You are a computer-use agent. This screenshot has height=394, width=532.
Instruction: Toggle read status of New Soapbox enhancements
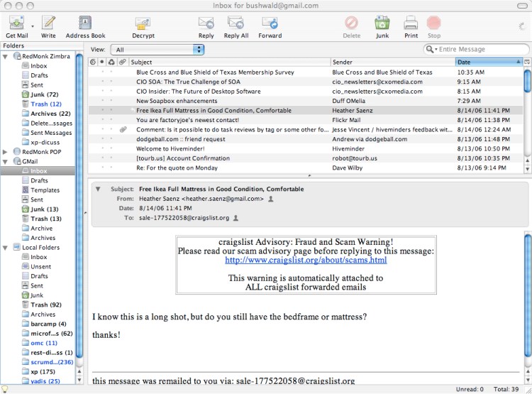101,101
